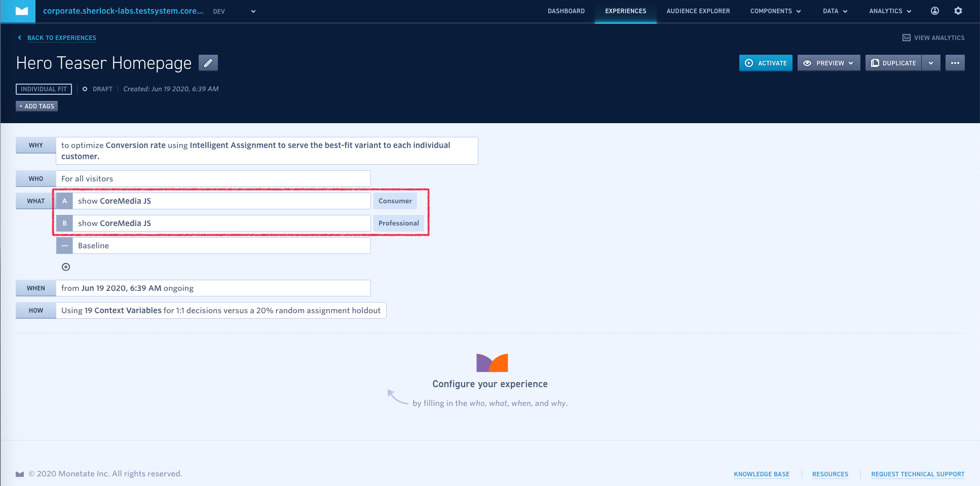Viewport: 980px width, 486px height.
Task: Click Add Tags button
Action: [36, 106]
